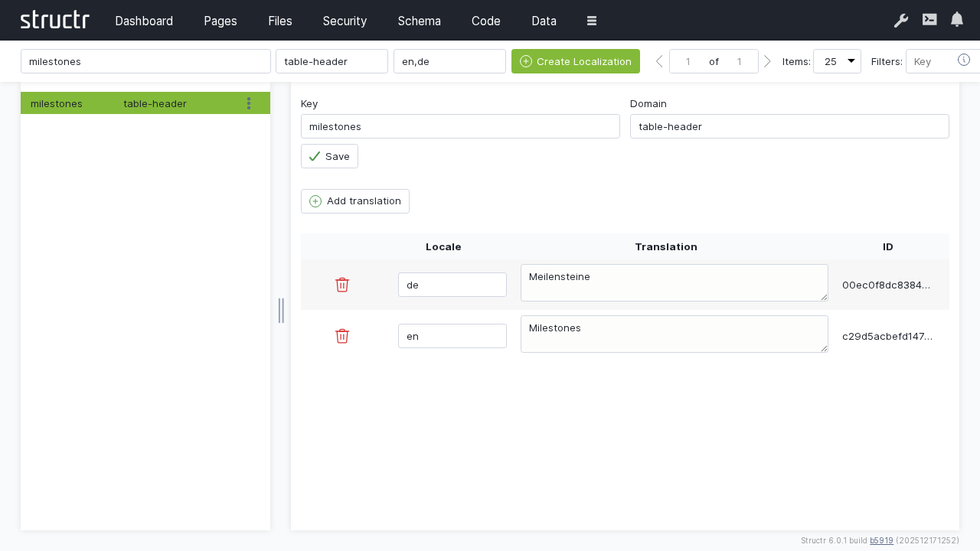Open the admin console terminal icon
980x551 pixels.
coord(929,20)
